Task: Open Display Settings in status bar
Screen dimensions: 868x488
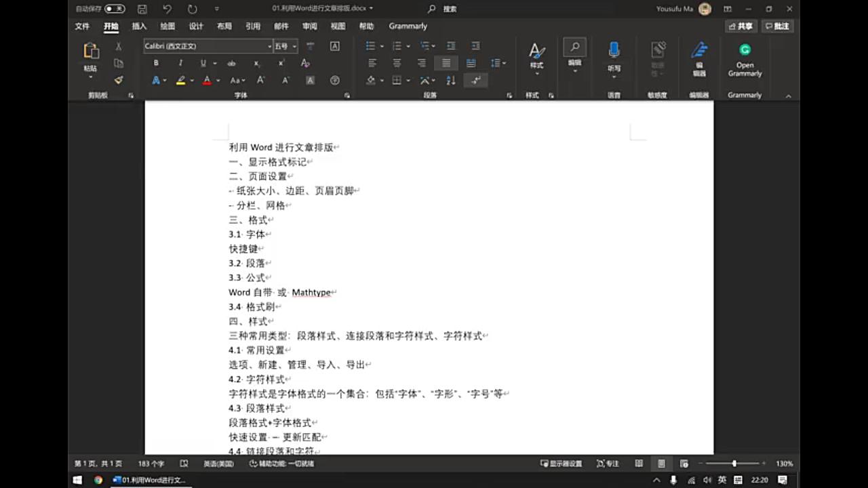Action: 561,464
